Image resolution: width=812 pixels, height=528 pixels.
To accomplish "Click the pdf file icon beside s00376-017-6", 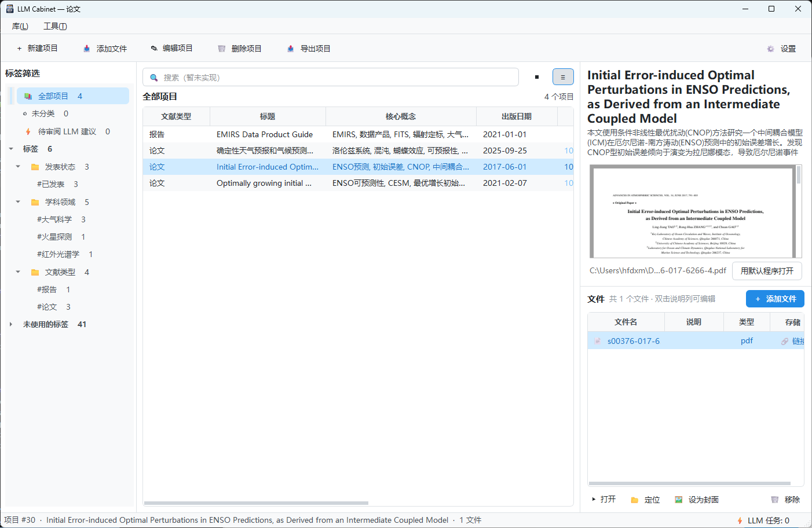I will point(597,341).
